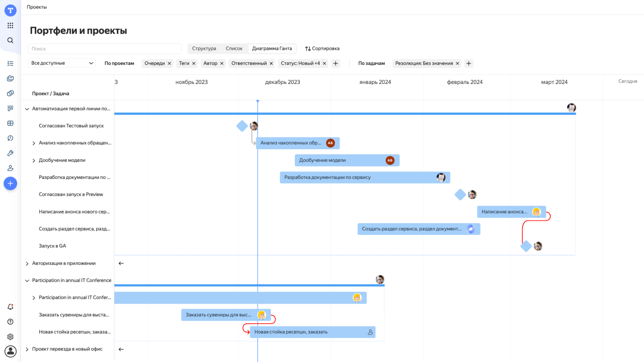Collapse Автоматизация первой линии project

27,109
